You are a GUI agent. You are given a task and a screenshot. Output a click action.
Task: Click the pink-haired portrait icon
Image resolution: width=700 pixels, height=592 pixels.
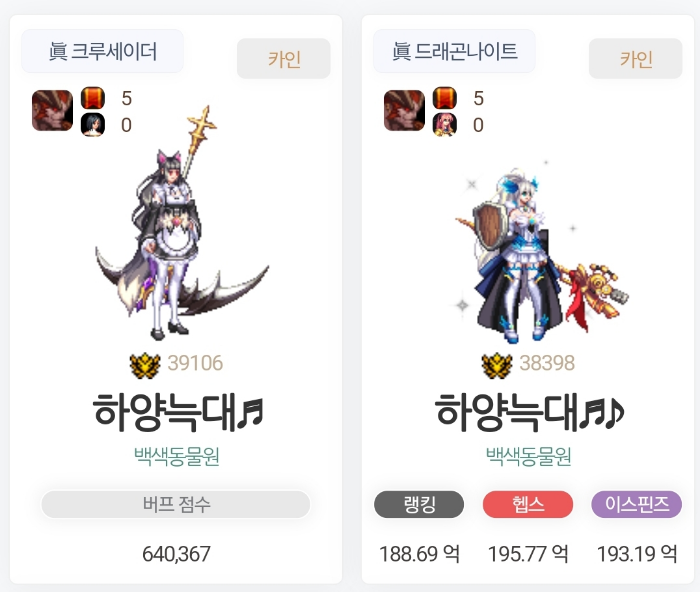pyautogui.click(x=445, y=125)
